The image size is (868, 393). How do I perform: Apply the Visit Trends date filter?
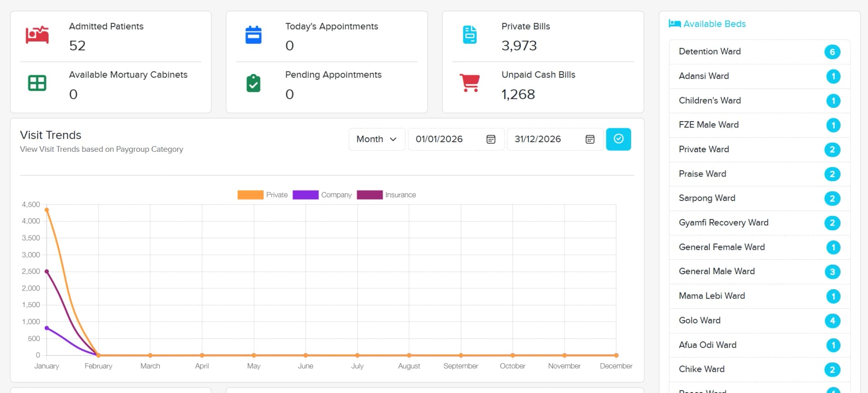pos(618,139)
